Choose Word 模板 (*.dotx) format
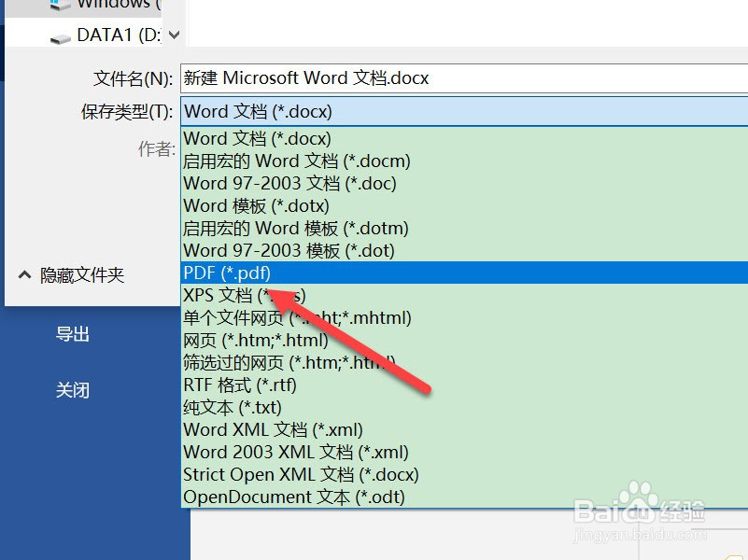 464,205
